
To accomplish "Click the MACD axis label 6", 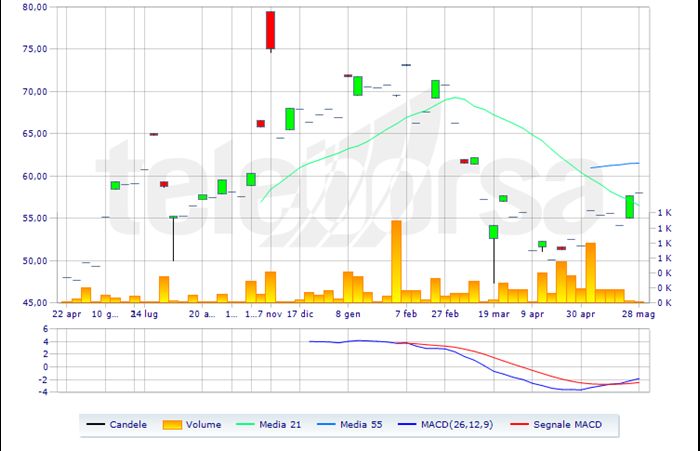I will 45,329.
